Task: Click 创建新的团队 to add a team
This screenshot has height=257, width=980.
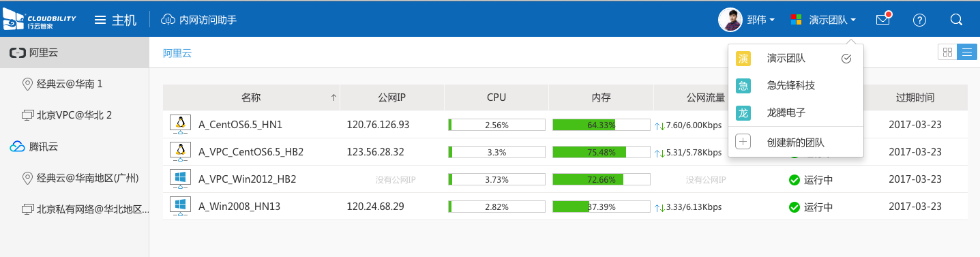Action: pos(795,142)
